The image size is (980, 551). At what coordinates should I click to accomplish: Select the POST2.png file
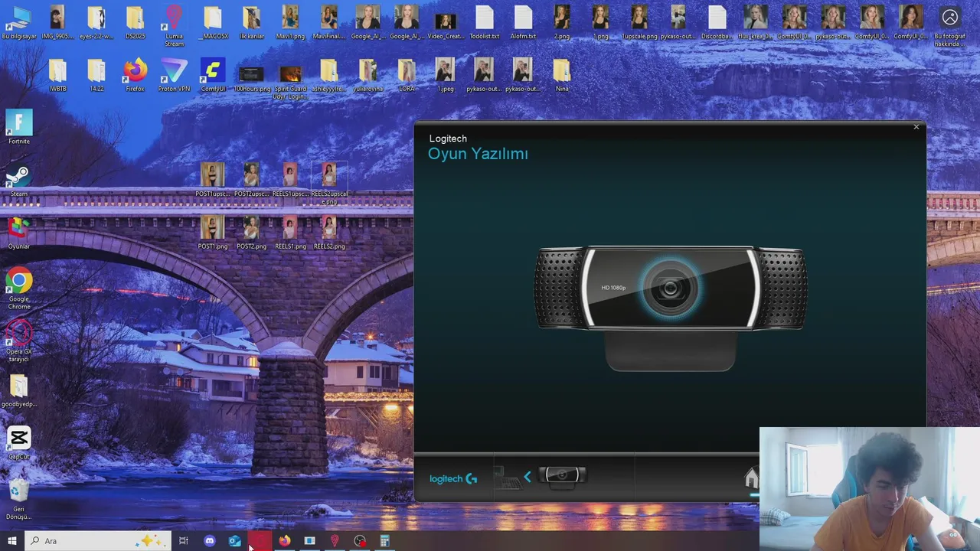coord(251,233)
